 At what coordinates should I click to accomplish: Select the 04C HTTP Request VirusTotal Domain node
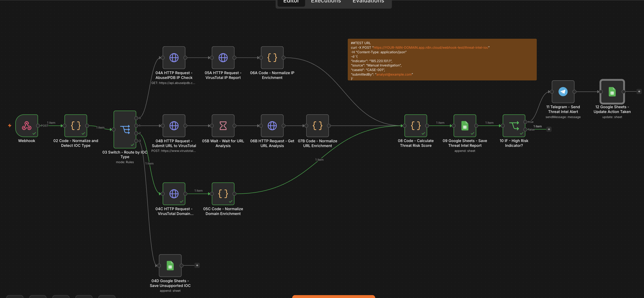(x=174, y=194)
